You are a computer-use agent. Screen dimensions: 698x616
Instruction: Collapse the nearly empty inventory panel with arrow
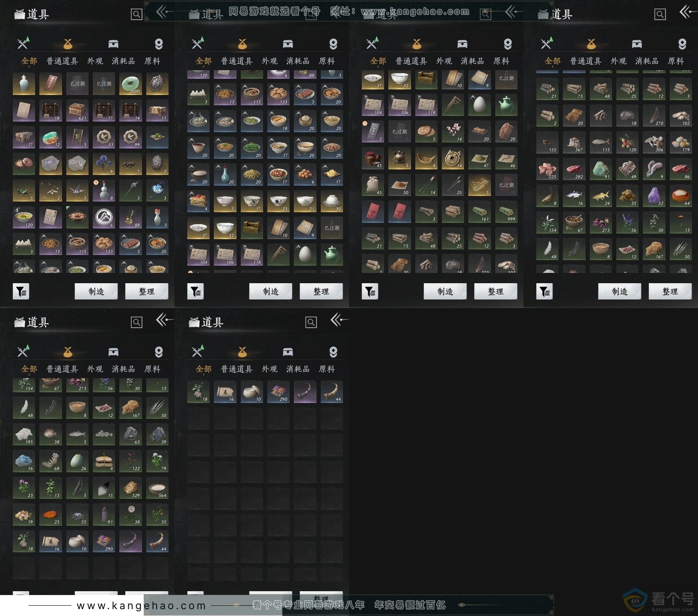coord(338,320)
